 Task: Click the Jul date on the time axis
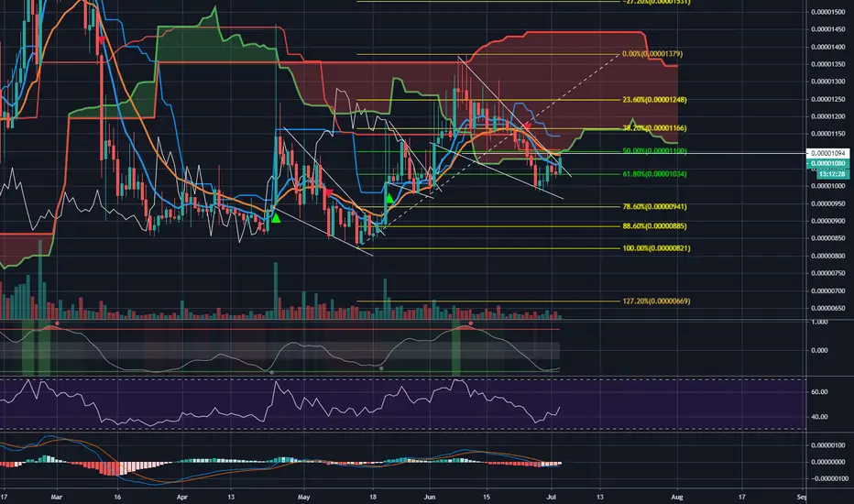point(552,497)
